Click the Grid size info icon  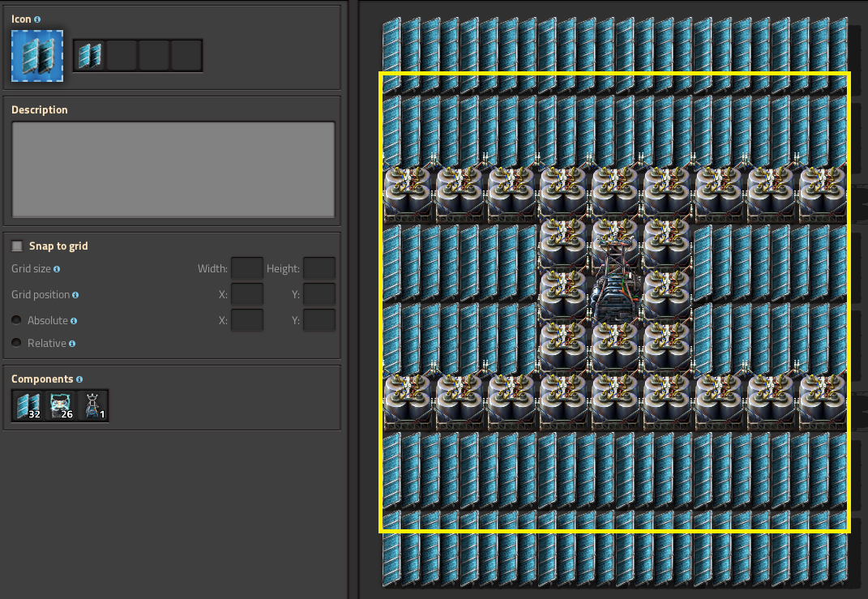point(57,269)
